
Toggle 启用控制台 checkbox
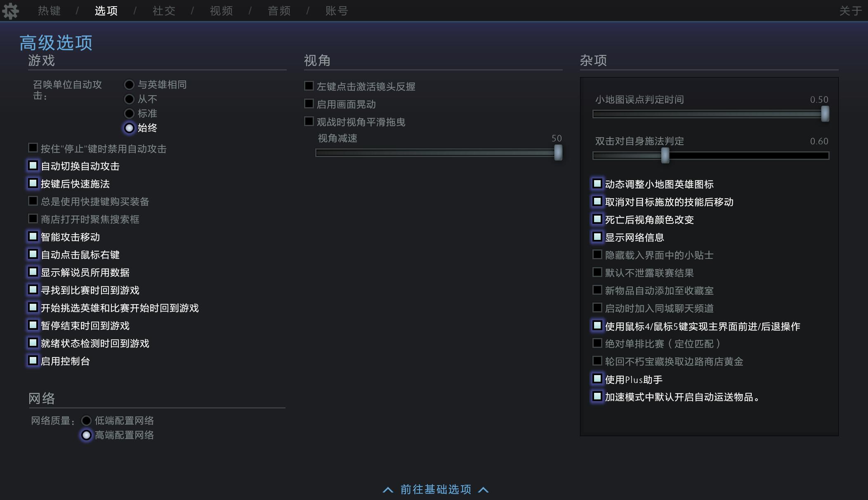tap(33, 361)
